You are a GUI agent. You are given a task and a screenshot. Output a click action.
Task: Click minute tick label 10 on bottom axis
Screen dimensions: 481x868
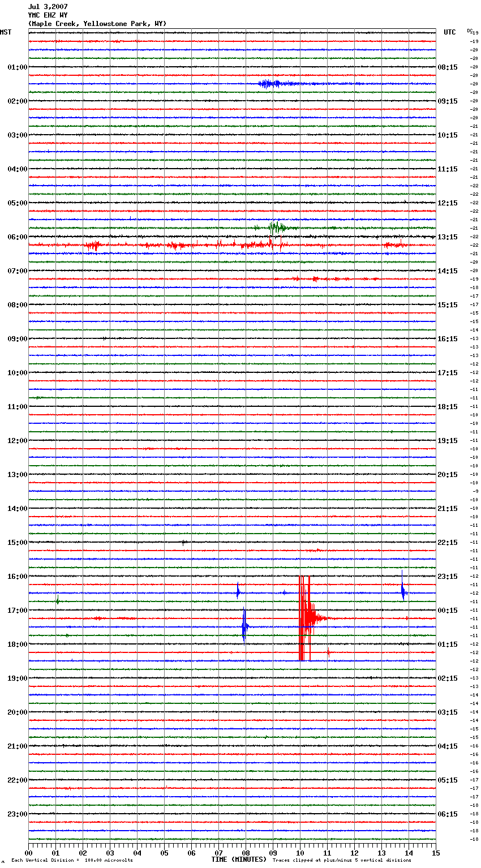[x=300, y=853]
